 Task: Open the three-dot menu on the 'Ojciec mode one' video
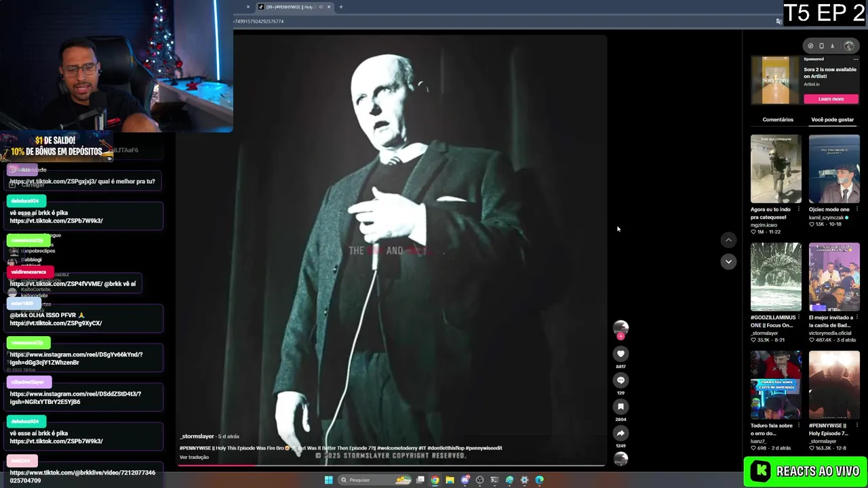(x=856, y=209)
